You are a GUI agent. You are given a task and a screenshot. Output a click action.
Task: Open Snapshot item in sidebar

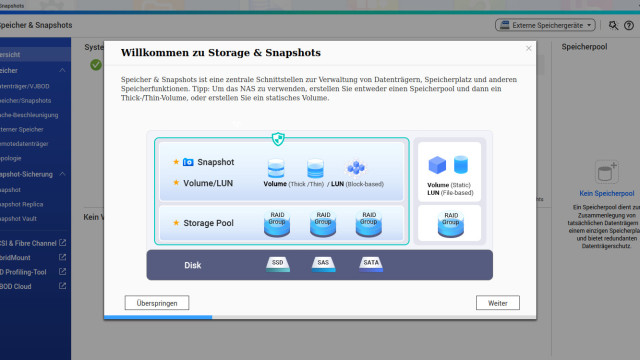click(x=10, y=190)
